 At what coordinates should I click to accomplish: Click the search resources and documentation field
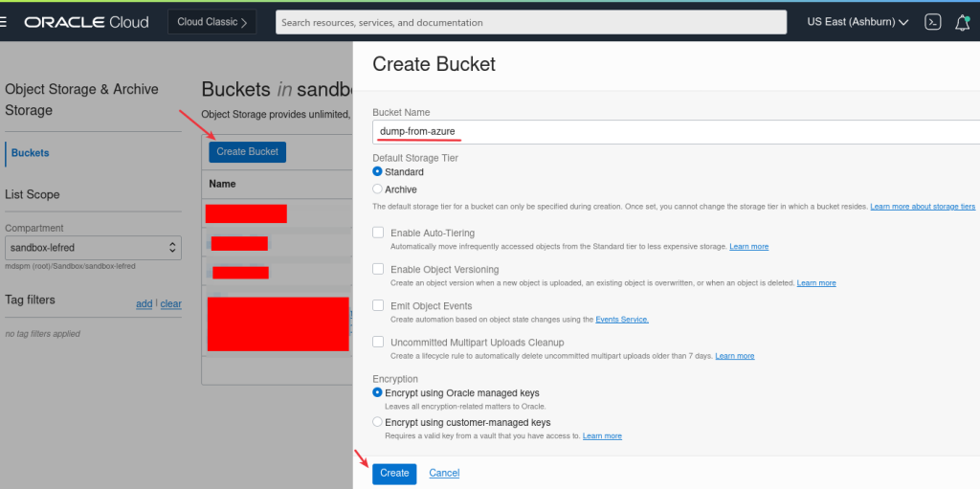click(530, 23)
